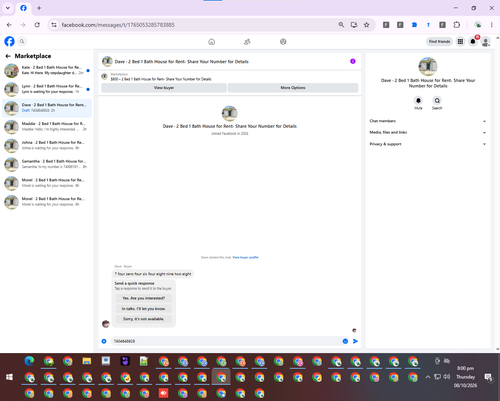Select the Facebook browser tab

pos(23,8)
